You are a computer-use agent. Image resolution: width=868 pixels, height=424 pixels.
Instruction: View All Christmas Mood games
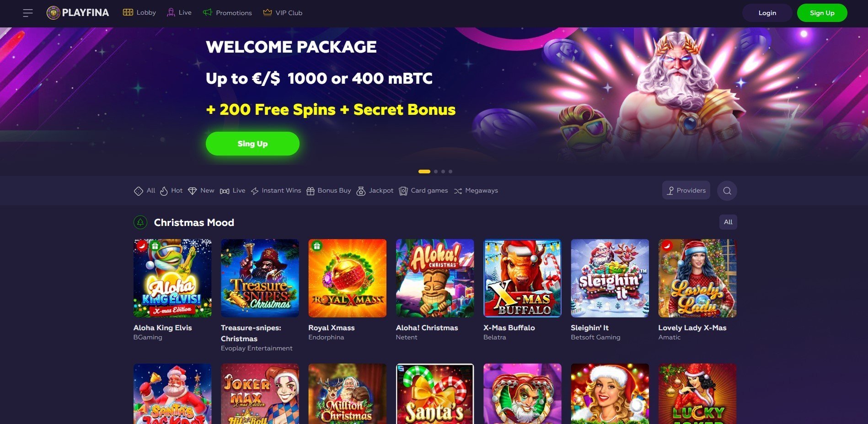click(728, 222)
